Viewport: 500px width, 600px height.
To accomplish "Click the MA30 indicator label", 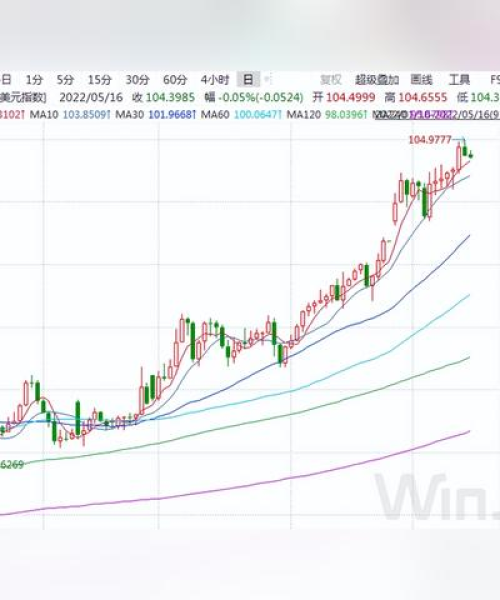I will (130, 114).
